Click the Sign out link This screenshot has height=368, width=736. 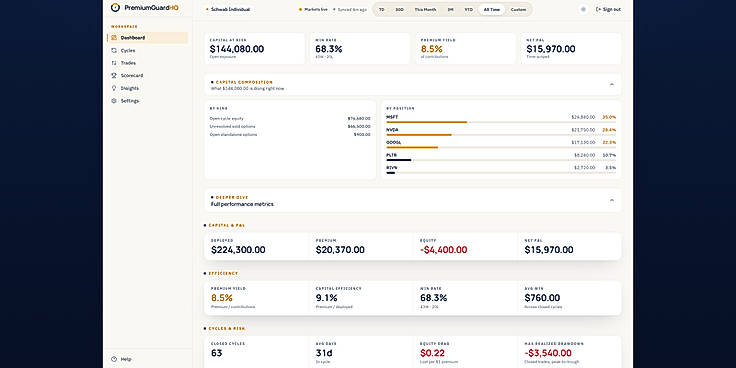(608, 9)
